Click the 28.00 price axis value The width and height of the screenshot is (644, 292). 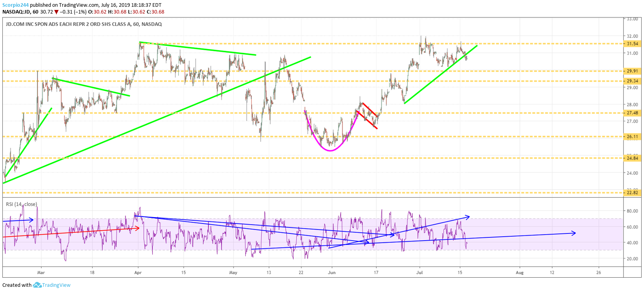coord(632,105)
